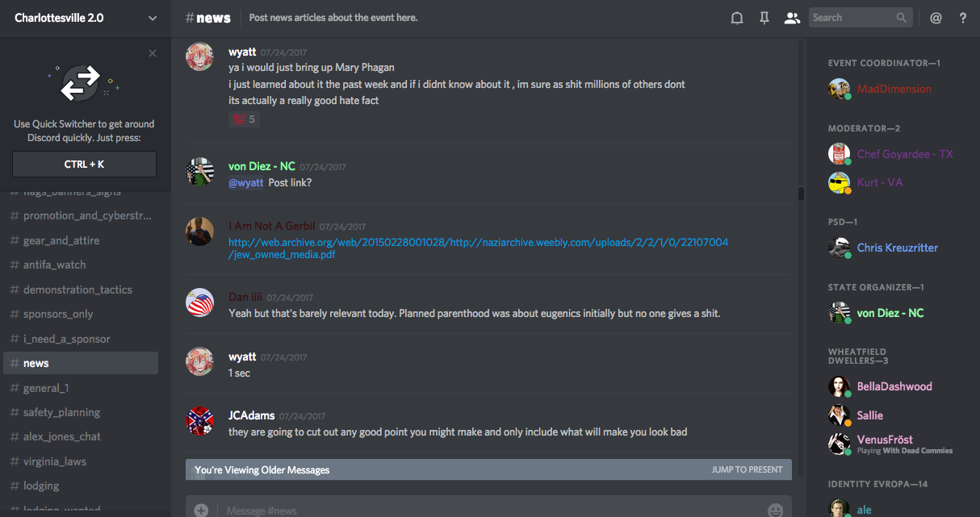This screenshot has height=517, width=980.
Task: Open MadDimension's member profile
Action: pyautogui.click(x=894, y=89)
